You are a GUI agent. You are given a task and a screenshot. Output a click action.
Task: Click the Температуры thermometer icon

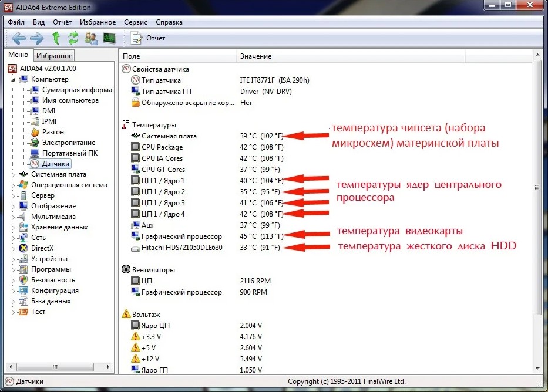click(126, 125)
